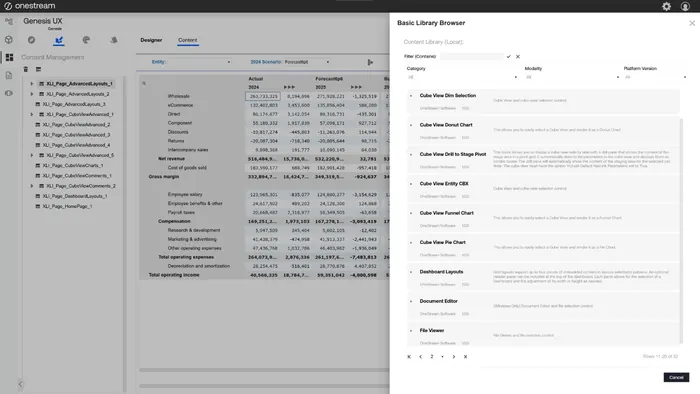
Task: Select Dashboard Layouts library item
Action: tap(543, 278)
